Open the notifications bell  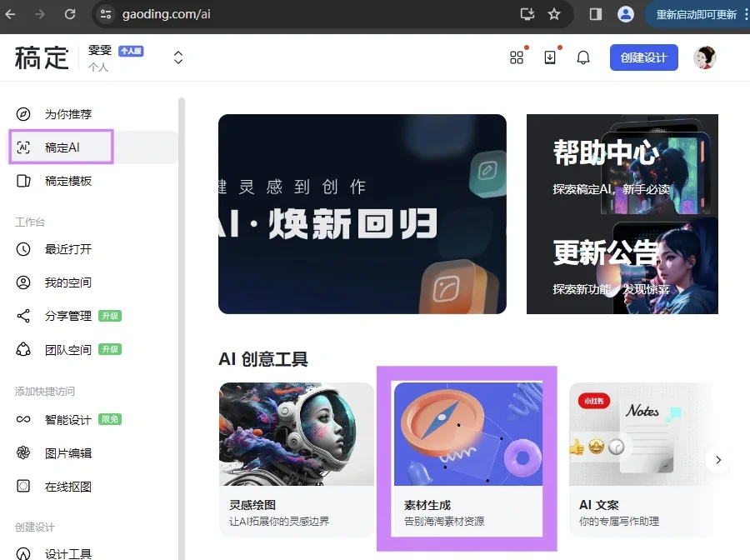583,57
